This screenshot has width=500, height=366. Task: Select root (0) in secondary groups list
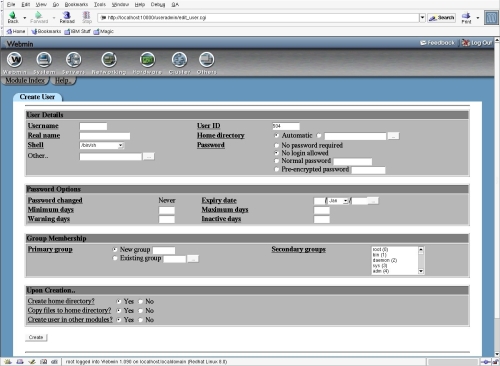[380, 249]
